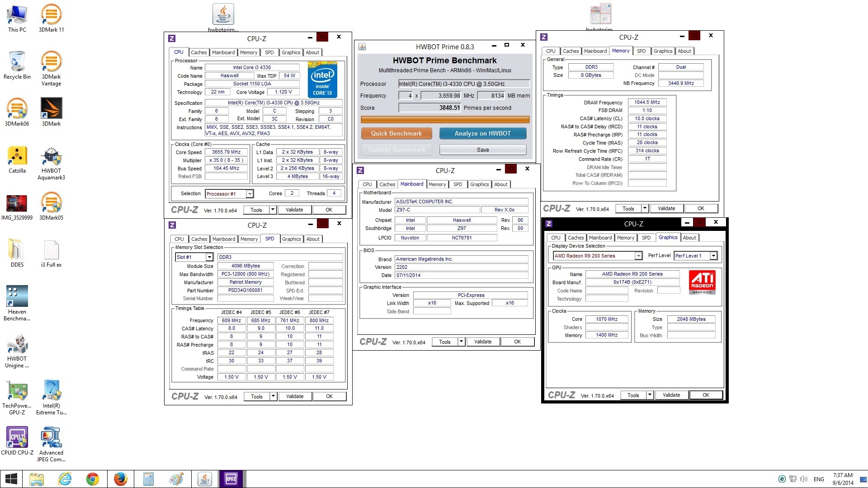Open the This PC desktop icon

tap(17, 18)
